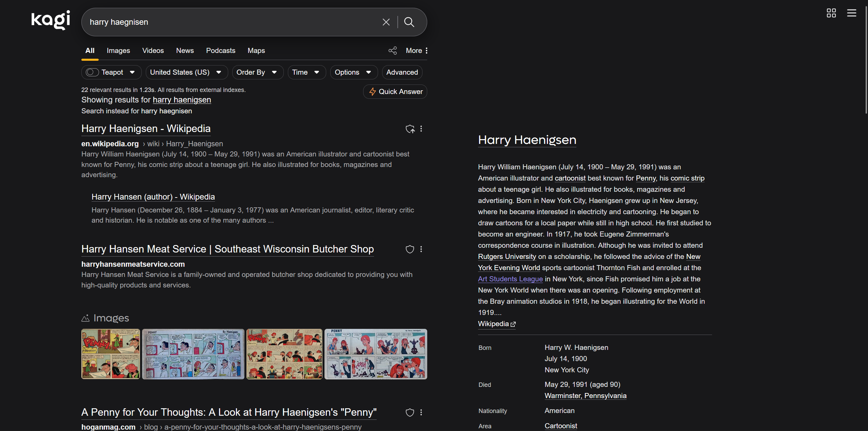Expand the Teapot lens dropdown arrow
This screenshot has width=868, height=431.
click(132, 72)
